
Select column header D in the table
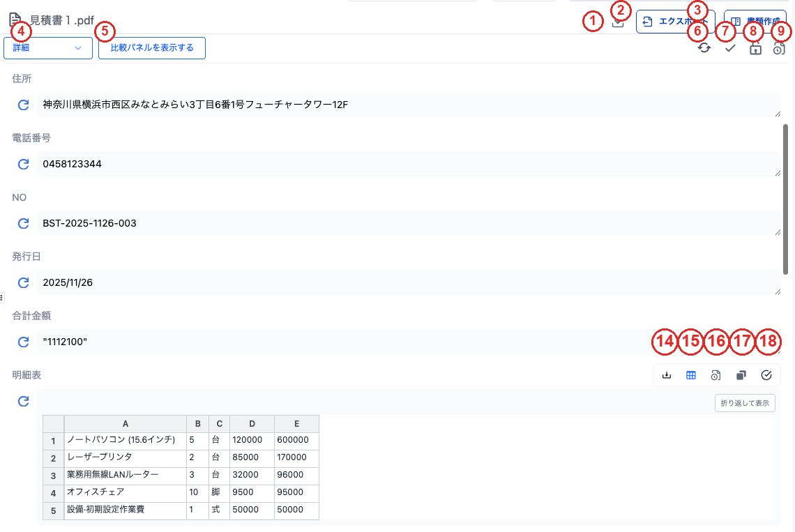[x=252, y=424]
